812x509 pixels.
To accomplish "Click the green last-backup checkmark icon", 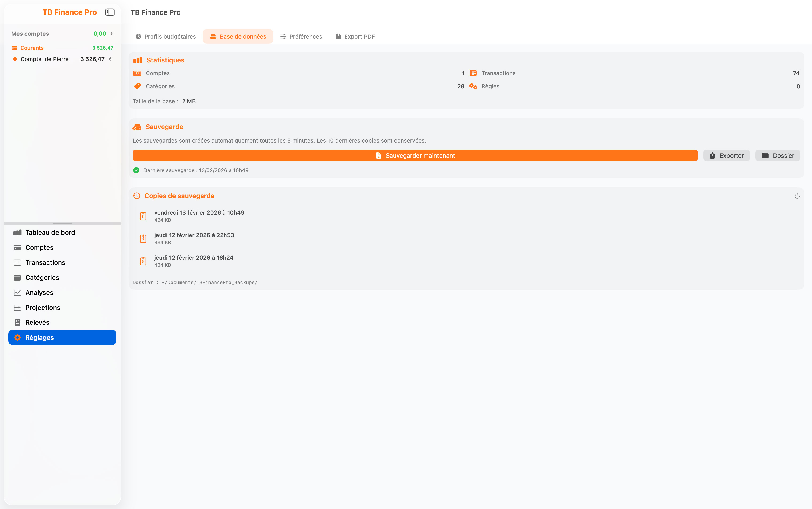I will point(136,170).
